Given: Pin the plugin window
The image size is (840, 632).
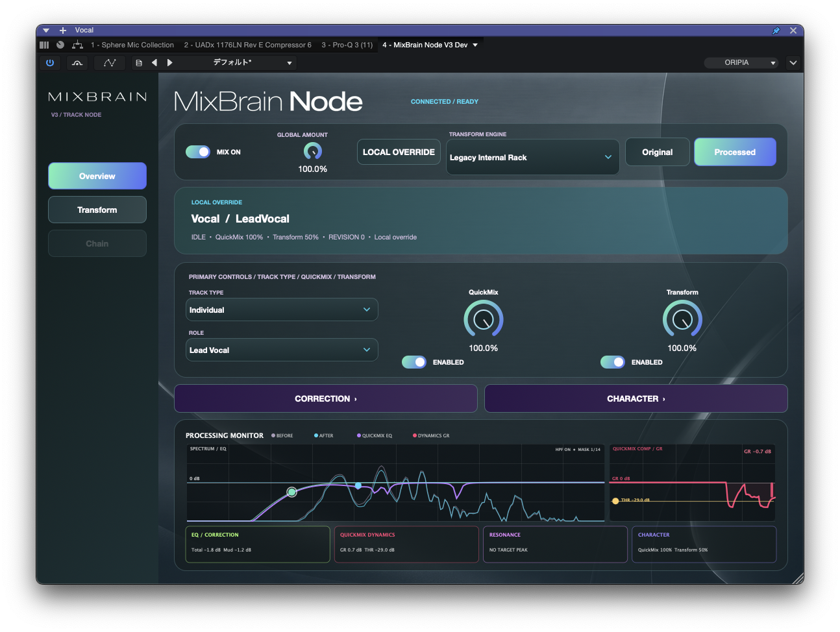Looking at the screenshot, I should [776, 30].
